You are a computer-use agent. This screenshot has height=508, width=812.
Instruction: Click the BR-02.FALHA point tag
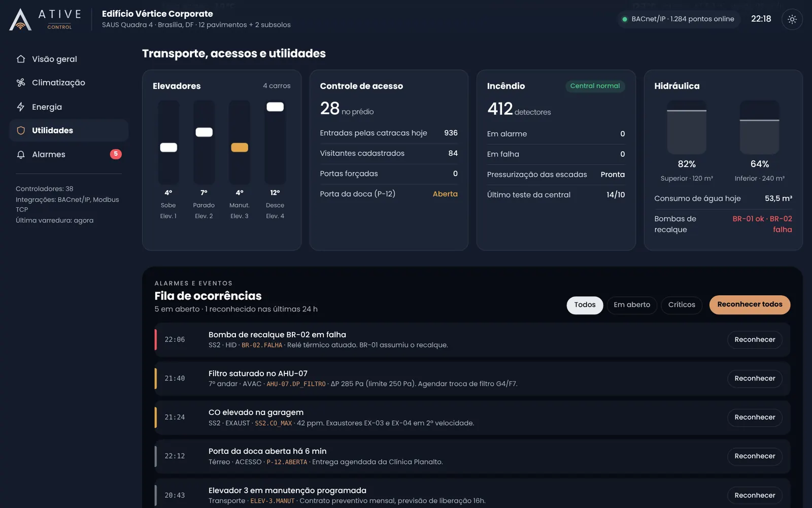click(x=262, y=345)
